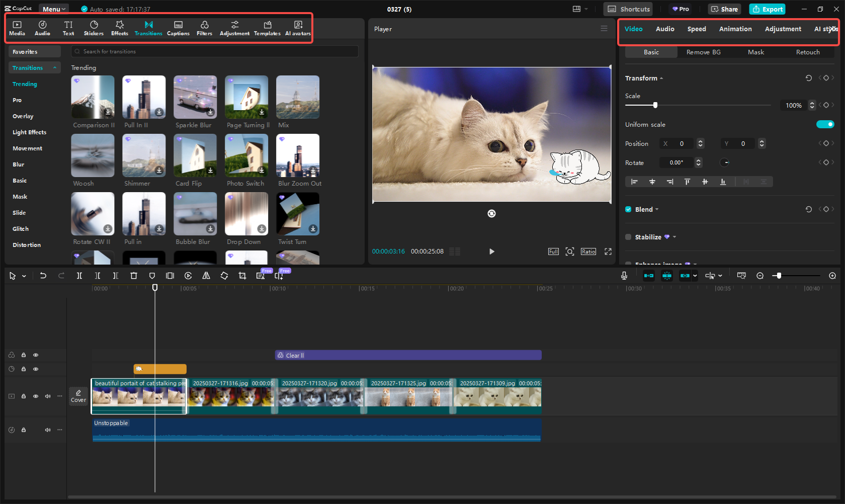Image resolution: width=845 pixels, height=504 pixels.
Task: Click the Undo icon in the timeline toolbar
Action: pos(43,276)
